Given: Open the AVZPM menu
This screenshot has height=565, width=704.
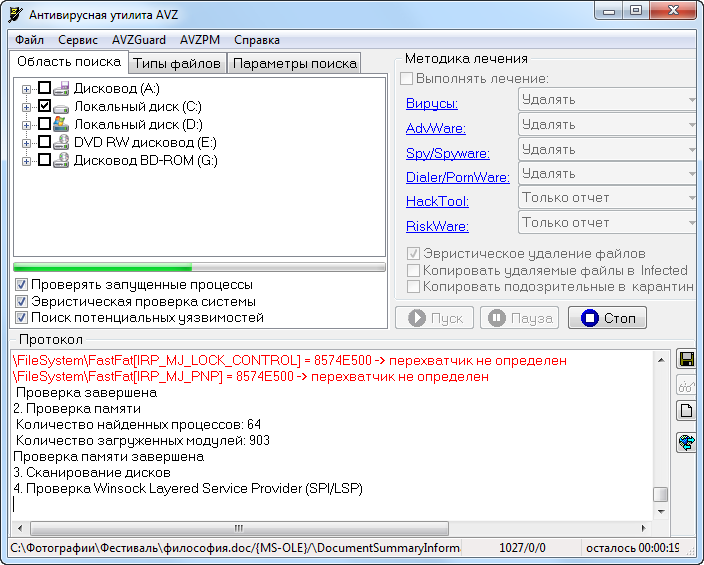Looking at the screenshot, I should pos(200,40).
